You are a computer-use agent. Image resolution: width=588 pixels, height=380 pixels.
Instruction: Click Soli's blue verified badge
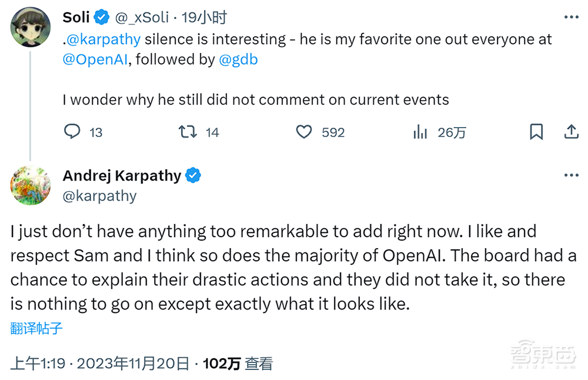(102, 18)
